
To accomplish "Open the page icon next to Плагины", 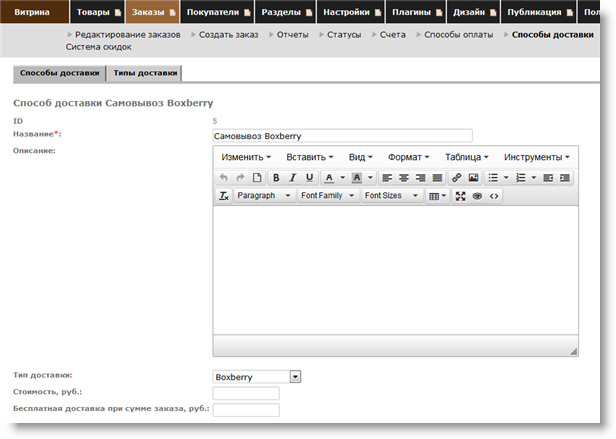I will 439,13.
